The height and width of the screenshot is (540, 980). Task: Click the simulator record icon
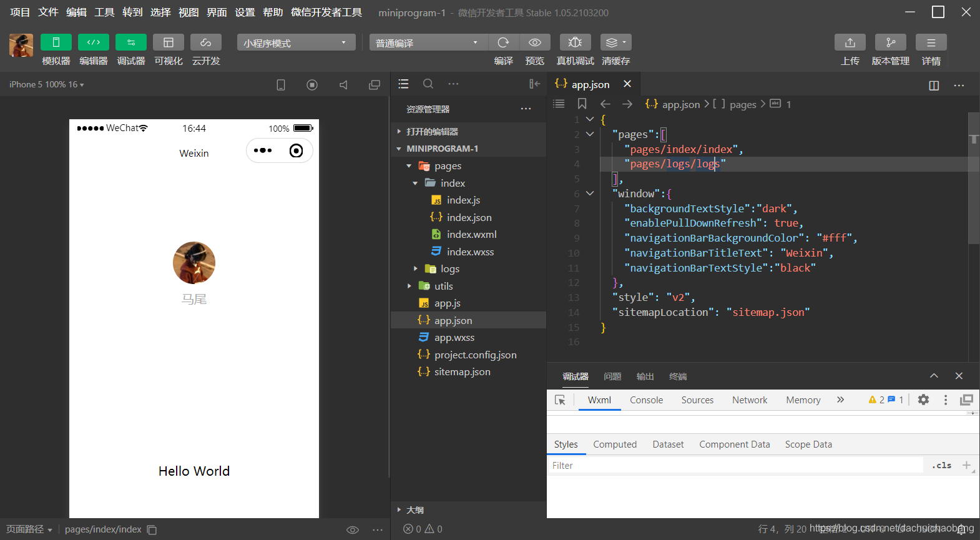[x=312, y=85]
